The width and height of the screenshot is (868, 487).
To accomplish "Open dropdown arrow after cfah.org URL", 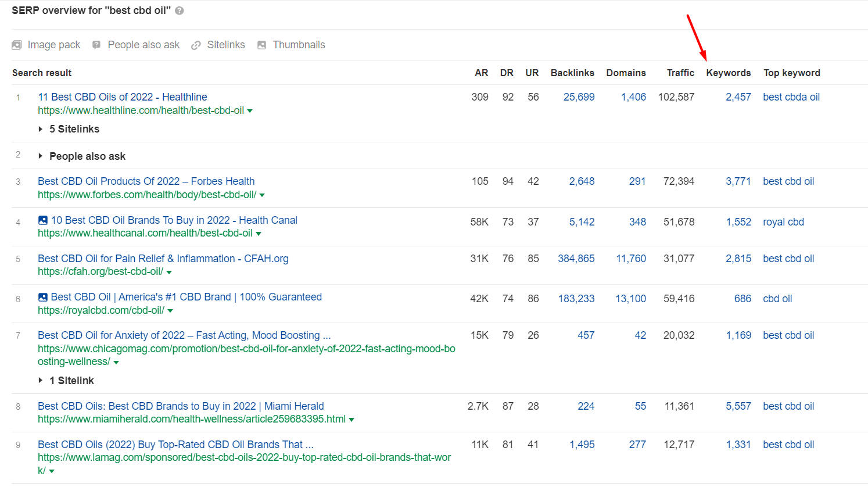I will 169,272.
